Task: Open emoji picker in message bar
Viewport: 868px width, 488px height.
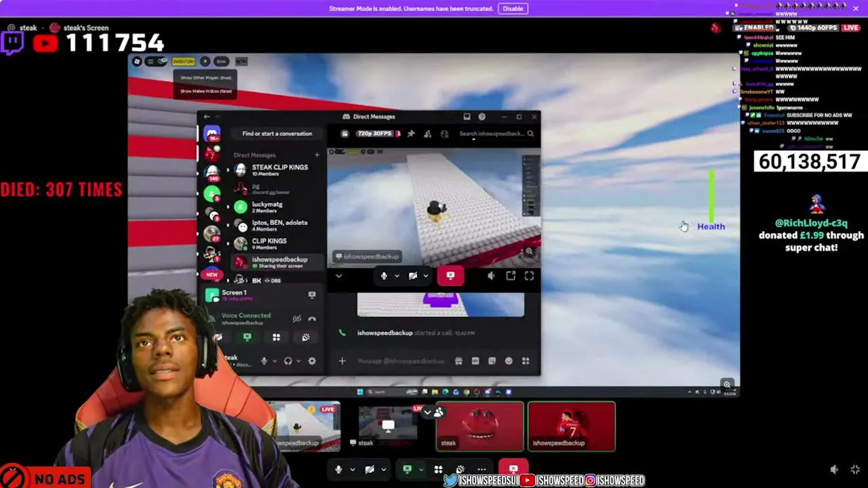Action: [x=509, y=361]
